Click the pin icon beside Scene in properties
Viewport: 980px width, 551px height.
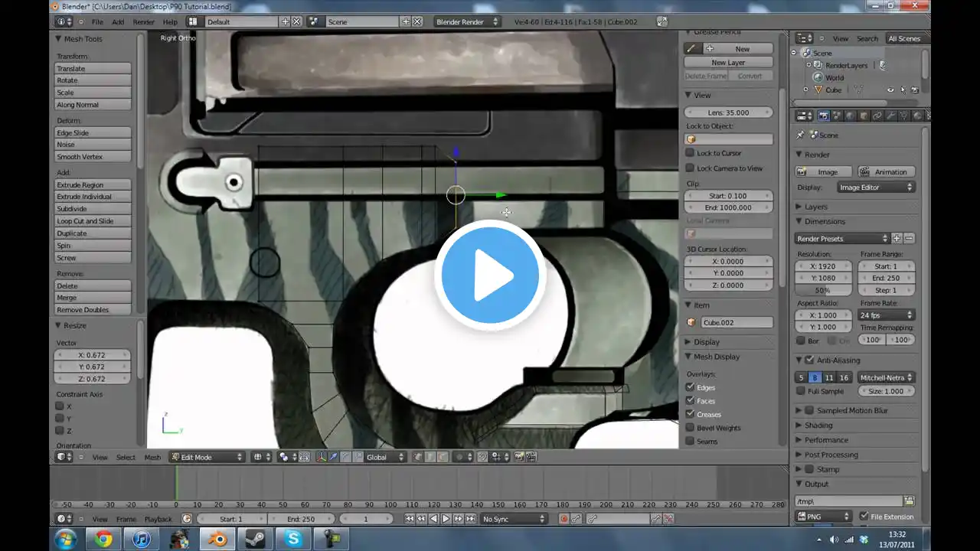pyautogui.click(x=801, y=135)
